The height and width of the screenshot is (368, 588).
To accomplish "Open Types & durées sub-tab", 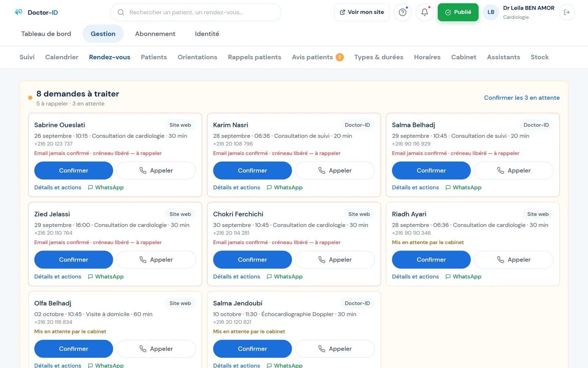I will point(379,57).
